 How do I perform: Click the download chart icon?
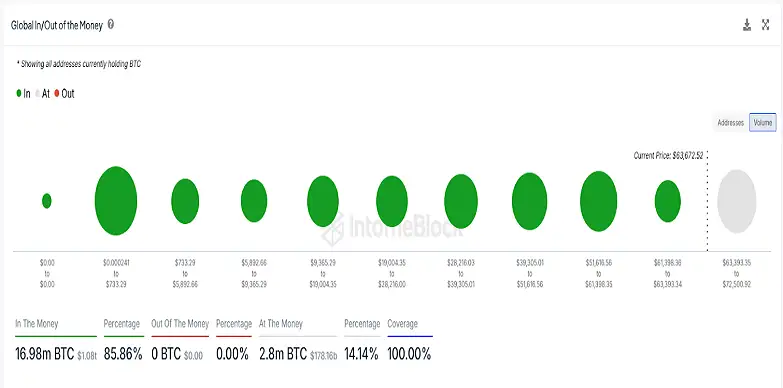click(747, 25)
